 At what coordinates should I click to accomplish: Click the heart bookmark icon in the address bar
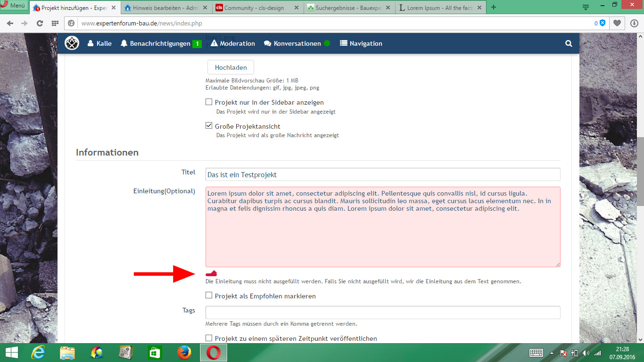pyautogui.click(x=617, y=23)
